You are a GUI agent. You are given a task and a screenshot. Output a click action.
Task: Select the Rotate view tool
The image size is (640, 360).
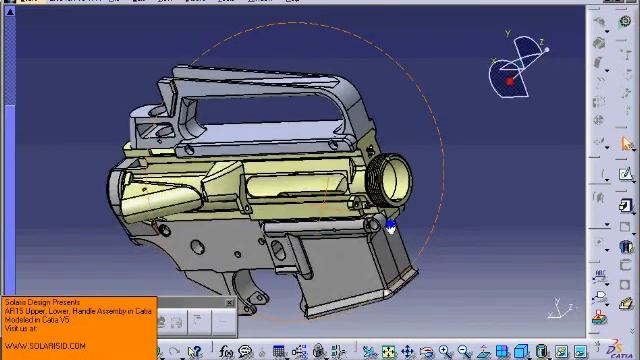[426, 351]
